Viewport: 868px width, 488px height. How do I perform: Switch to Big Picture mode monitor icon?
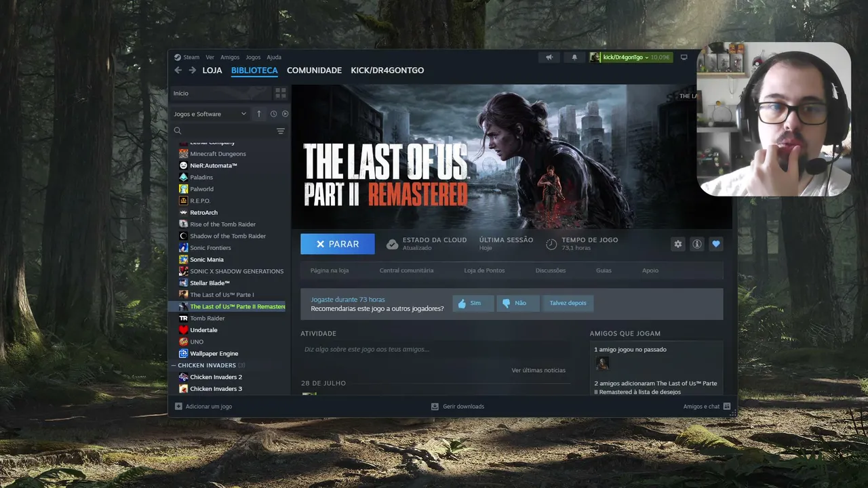(x=684, y=58)
